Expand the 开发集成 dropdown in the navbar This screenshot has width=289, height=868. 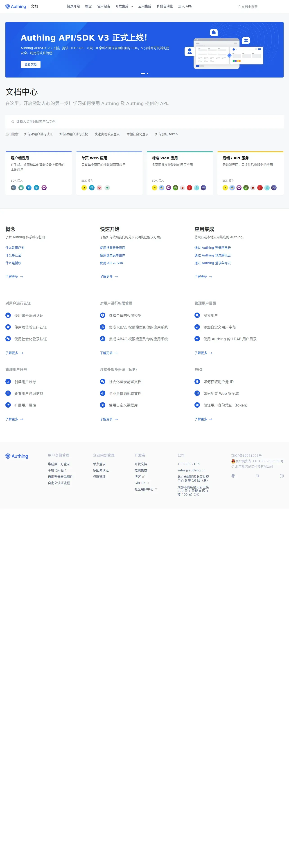point(124,6)
